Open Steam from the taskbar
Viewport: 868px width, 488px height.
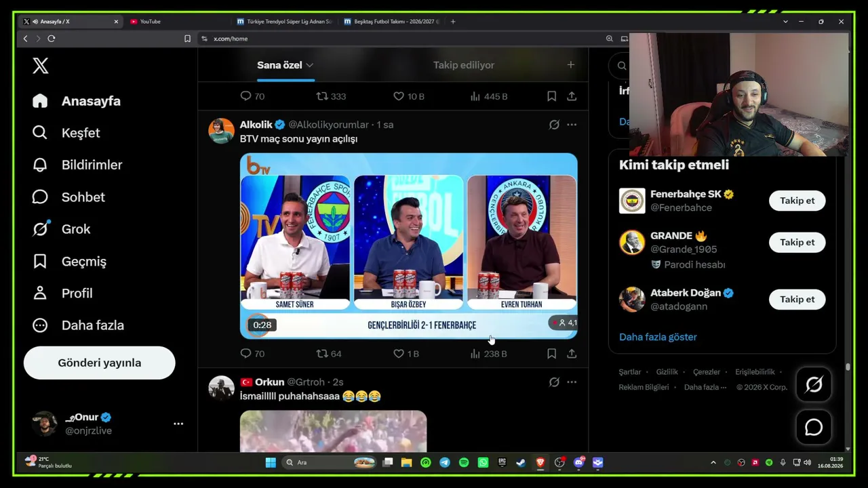click(x=521, y=463)
